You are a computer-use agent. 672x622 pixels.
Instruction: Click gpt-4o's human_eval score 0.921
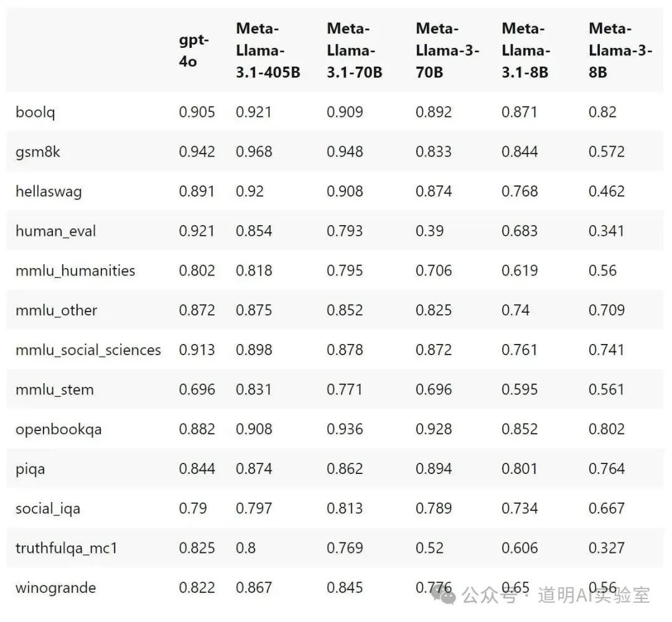[x=197, y=231]
